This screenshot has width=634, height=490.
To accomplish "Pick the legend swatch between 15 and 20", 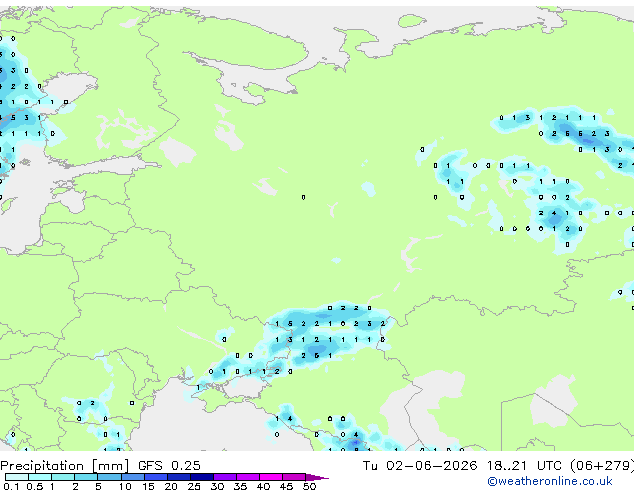I will 156,477.
